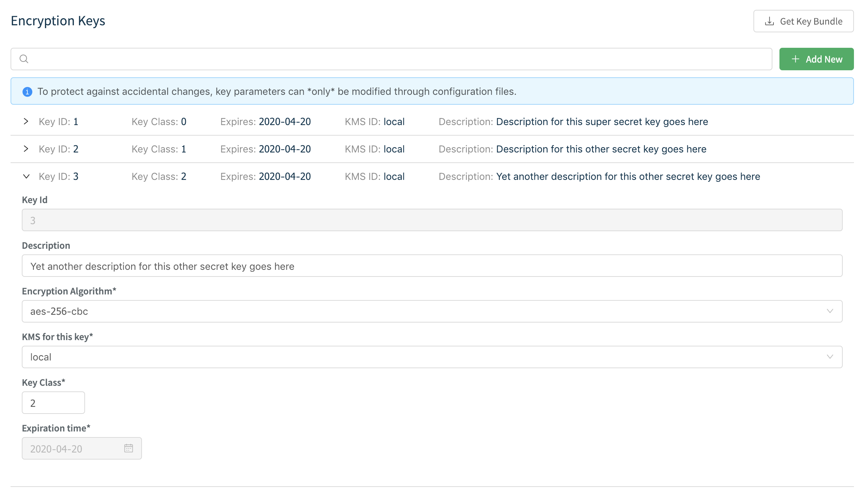The height and width of the screenshot is (494, 868).
Task: Expand the Key ID 2 row
Action: [x=26, y=149]
